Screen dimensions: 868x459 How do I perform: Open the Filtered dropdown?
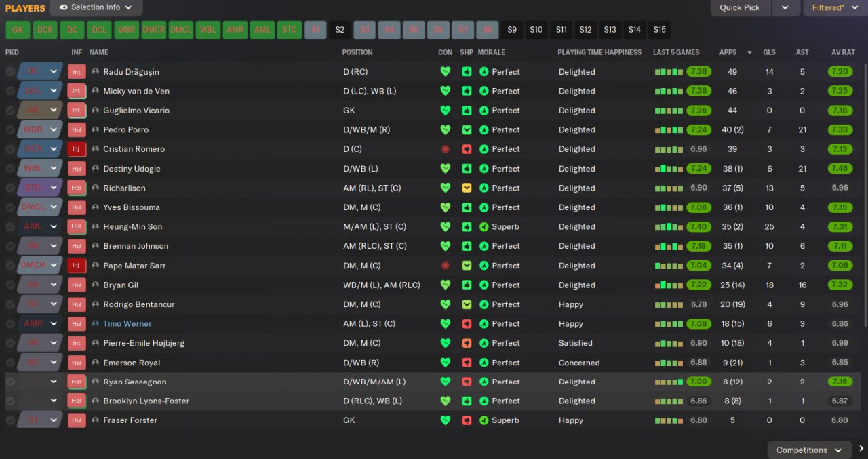click(x=835, y=7)
